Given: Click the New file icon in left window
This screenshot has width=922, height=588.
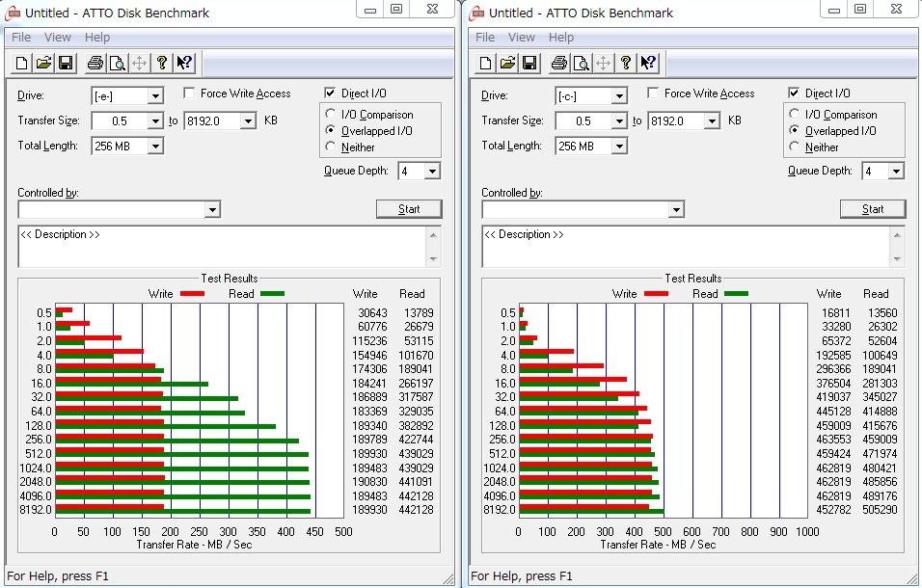Looking at the screenshot, I should tap(22, 64).
